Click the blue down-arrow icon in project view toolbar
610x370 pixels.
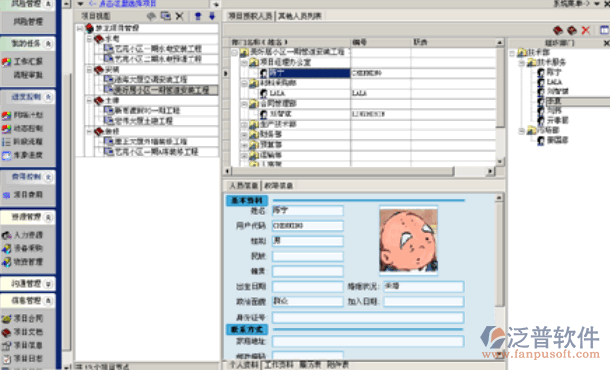pos(212,16)
